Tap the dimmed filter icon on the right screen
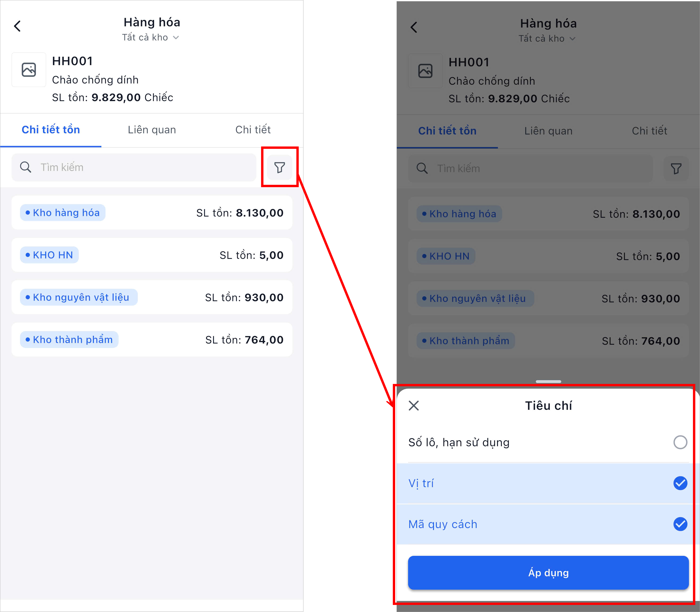 [676, 169]
